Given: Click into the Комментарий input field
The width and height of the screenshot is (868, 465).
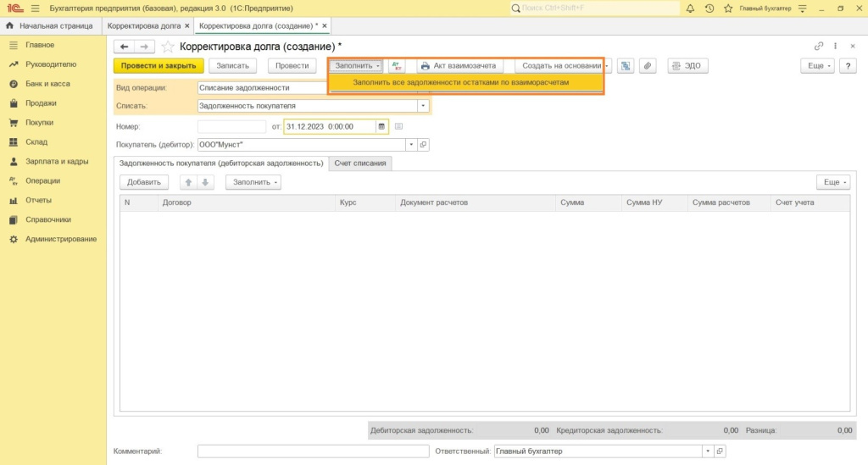Looking at the screenshot, I should [x=310, y=451].
